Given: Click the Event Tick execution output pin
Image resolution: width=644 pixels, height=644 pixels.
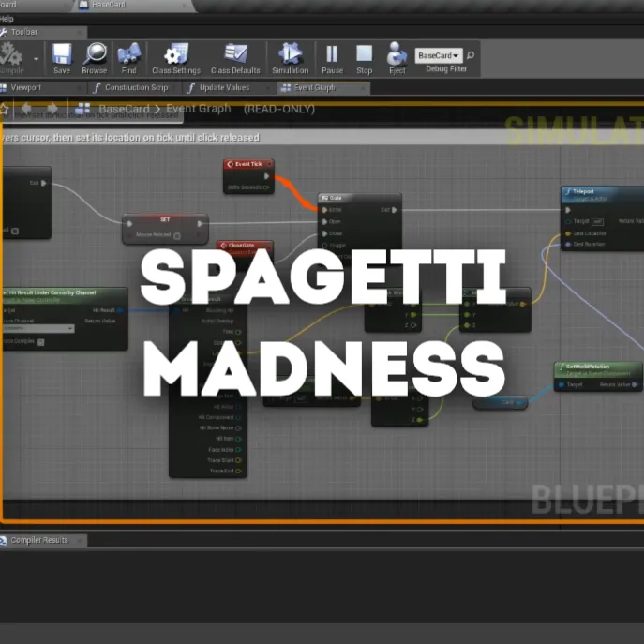Looking at the screenshot, I should tap(266, 176).
